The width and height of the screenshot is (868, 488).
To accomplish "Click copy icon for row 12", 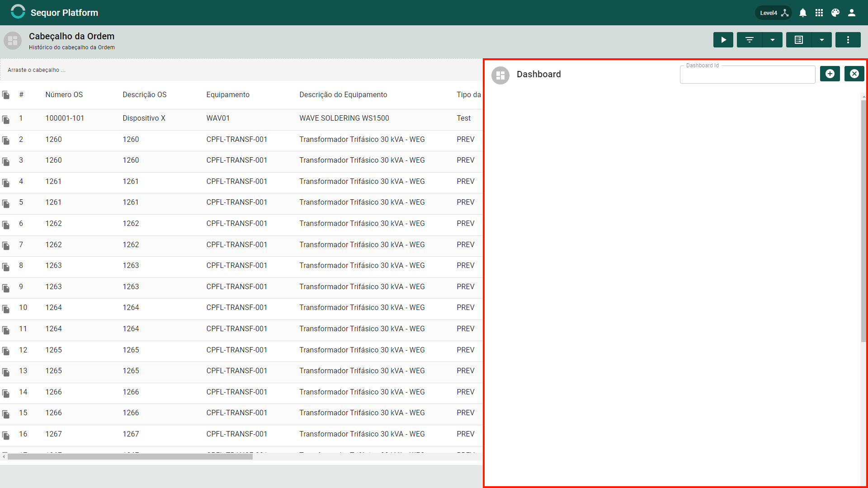I will pyautogui.click(x=6, y=351).
